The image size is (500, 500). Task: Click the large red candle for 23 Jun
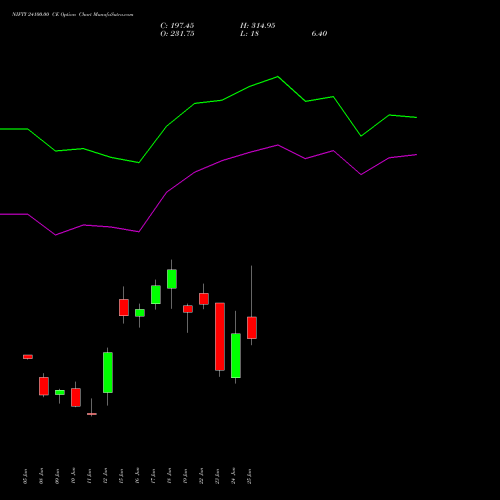point(220,337)
